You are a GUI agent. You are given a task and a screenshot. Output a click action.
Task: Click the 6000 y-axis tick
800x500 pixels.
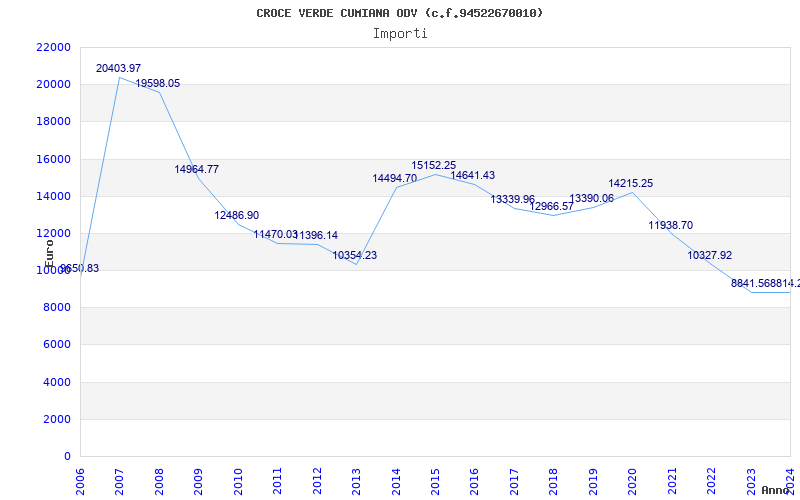coord(57,345)
